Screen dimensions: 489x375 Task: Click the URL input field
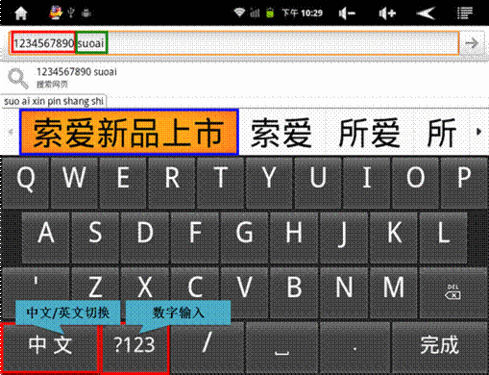click(x=234, y=43)
